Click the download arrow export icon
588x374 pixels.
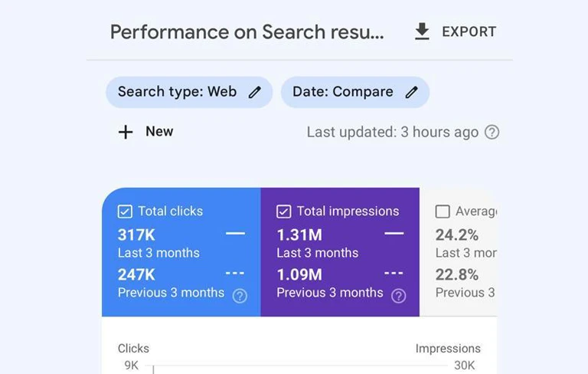(x=422, y=31)
